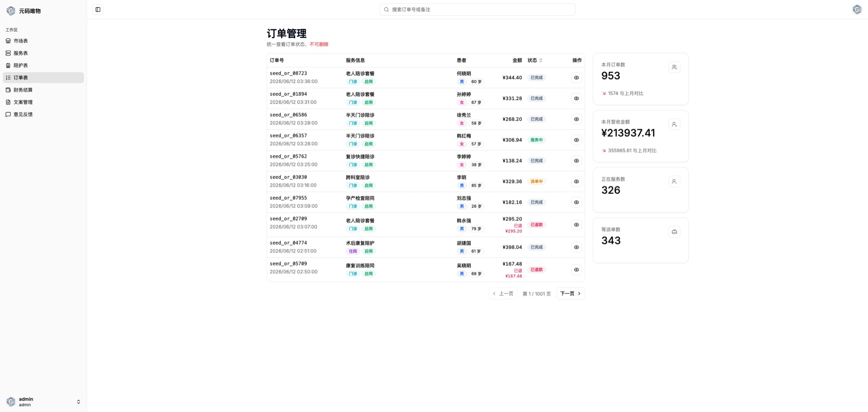This screenshot has width=868, height=412.
Task: Sort by the 状态 column header arrows
Action: tap(541, 60)
